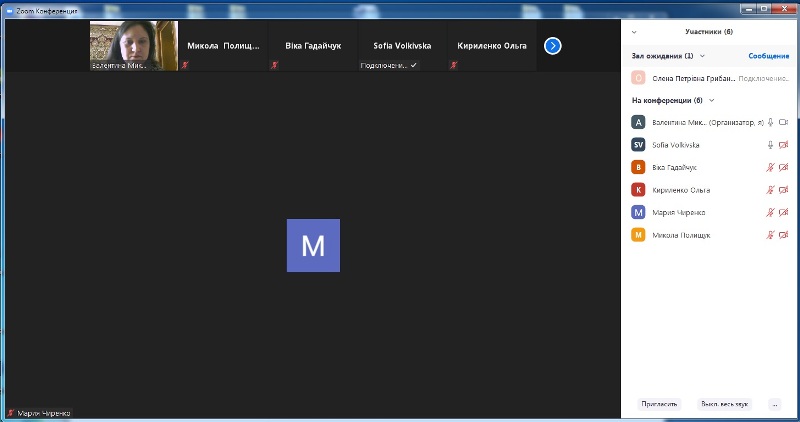
Task: Collapse the На конференции section
Action: [711, 100]
